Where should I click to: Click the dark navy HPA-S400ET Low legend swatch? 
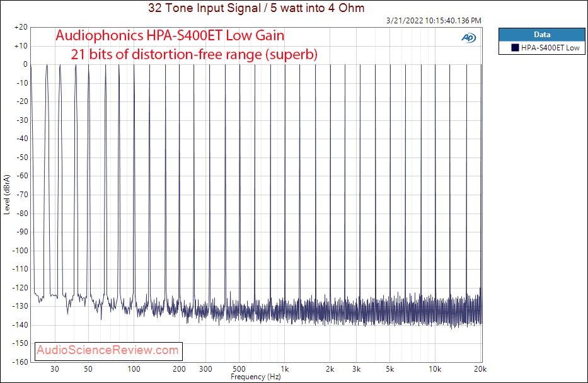click(515, 48)
